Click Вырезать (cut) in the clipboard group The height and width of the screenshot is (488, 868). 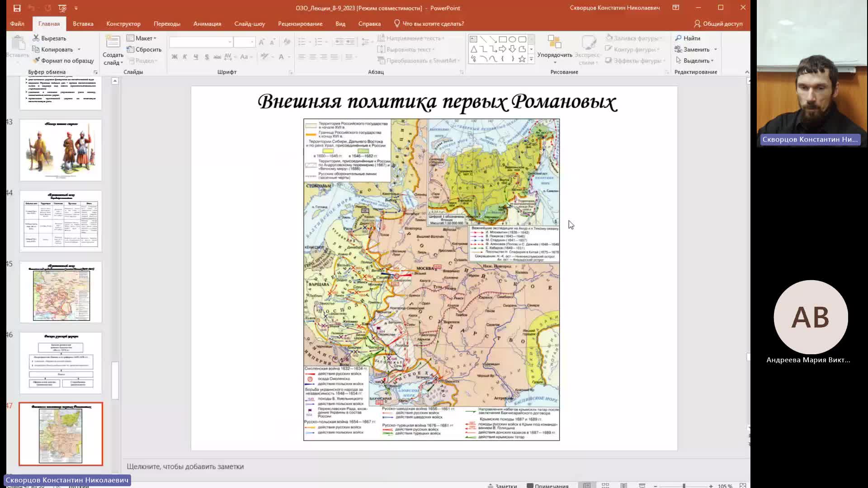coord(50,38)
